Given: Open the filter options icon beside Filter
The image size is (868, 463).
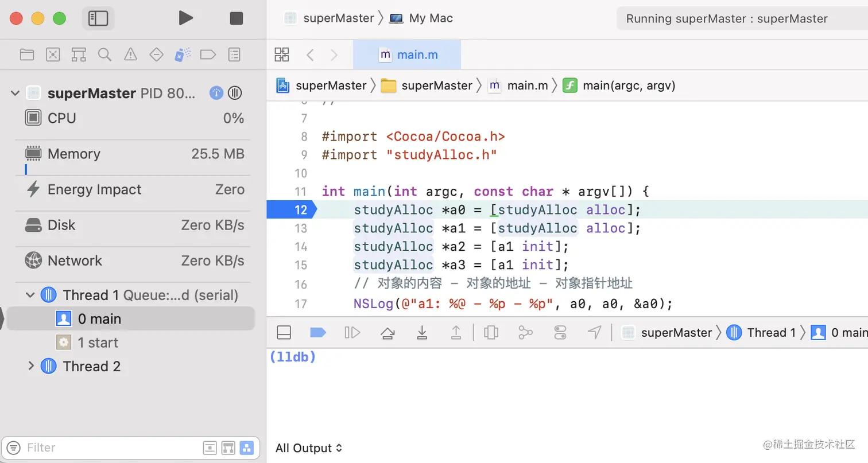Looking at the screenshot, I should pyautogui.click(x=15, y=448).
